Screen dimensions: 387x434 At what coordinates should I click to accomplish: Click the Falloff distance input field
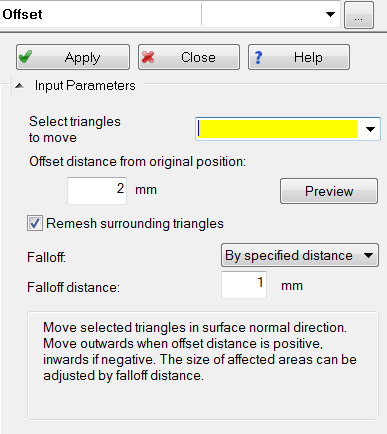[244, 284]
